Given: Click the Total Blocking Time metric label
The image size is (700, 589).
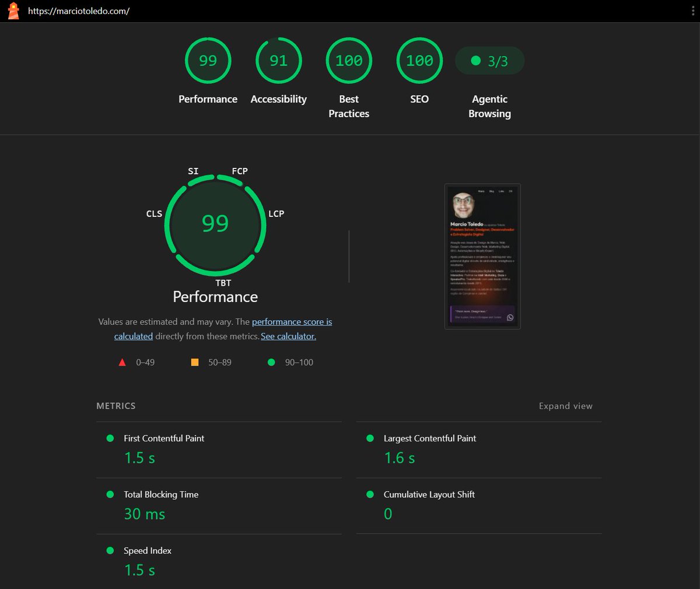Looking at the screenshot, I should tap(161, 495).
